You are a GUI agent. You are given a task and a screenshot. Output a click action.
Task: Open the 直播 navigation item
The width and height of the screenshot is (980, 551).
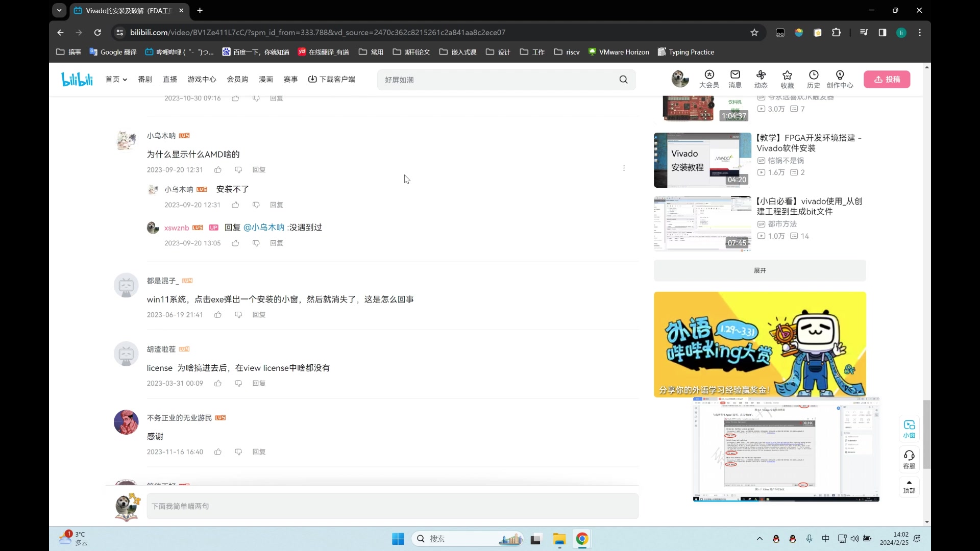coord(170,80)
